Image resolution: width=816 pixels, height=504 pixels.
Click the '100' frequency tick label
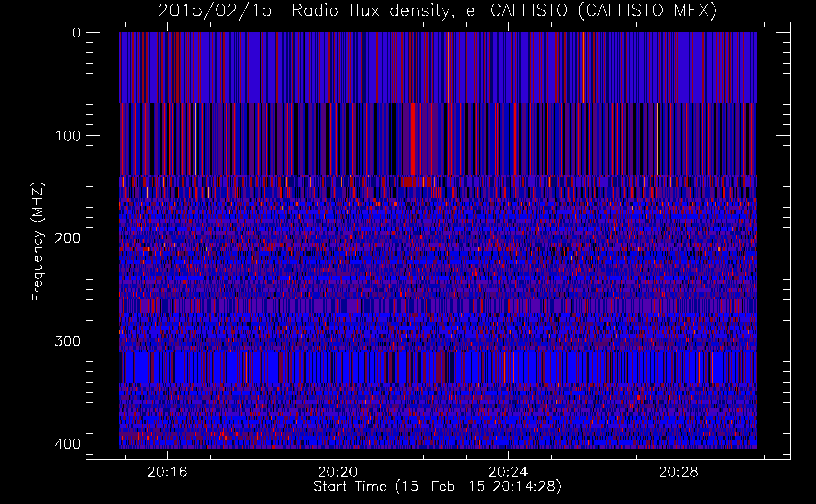67,136
